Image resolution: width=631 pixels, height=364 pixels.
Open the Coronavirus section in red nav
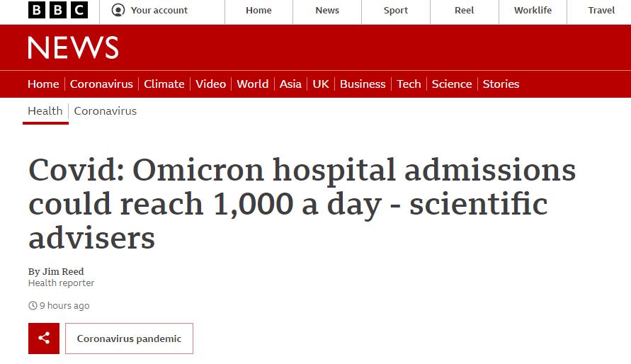coord(101,84)
